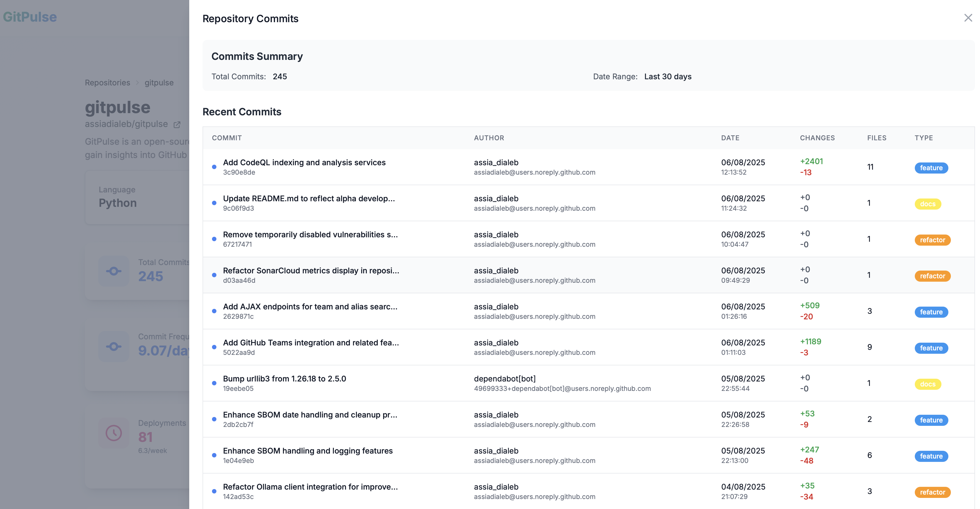The image size is (980, 509).
Task: Click feature badge on AJAX endpoints row
Action: 931,312
